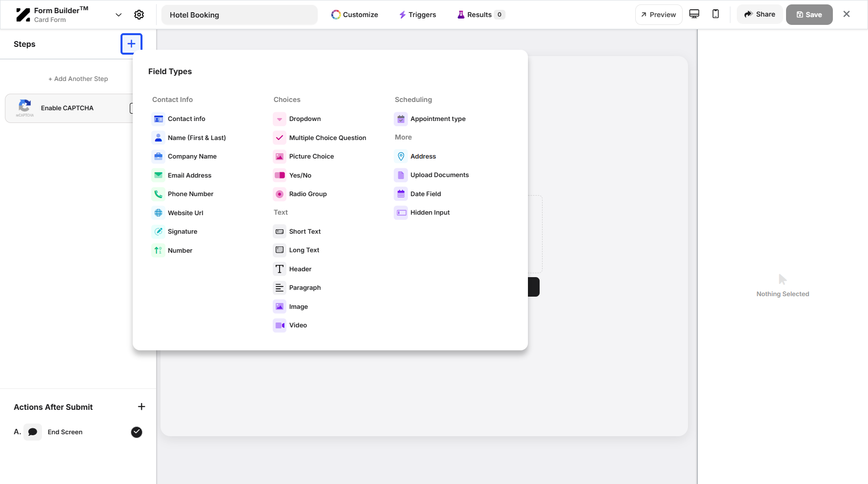Edit the Hotel Booking form name field
This screenshot has width=868, height=484.
coord(240,15)
